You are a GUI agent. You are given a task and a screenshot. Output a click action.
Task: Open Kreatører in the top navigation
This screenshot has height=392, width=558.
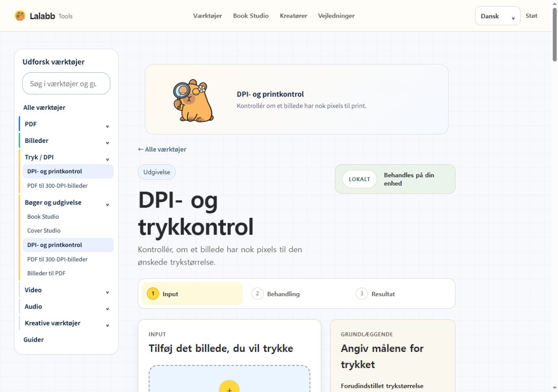click(x=293, y=16)
